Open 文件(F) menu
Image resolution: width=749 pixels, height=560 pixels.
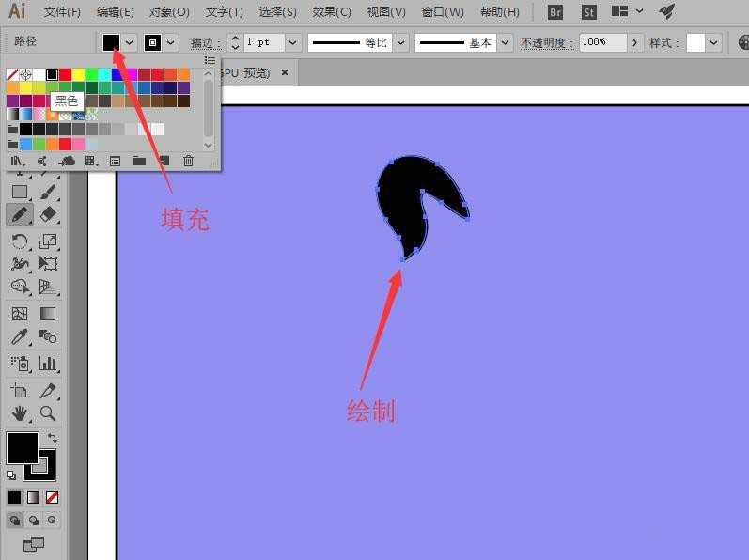(x=62, y=11)
